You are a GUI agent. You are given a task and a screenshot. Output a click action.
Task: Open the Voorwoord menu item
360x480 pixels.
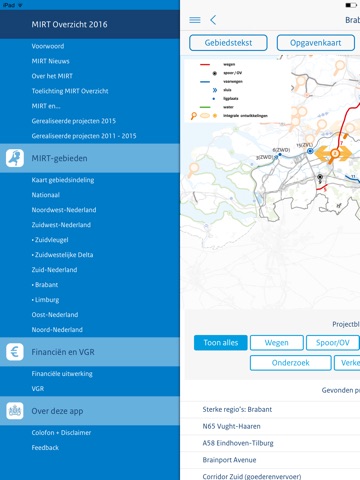48,46
